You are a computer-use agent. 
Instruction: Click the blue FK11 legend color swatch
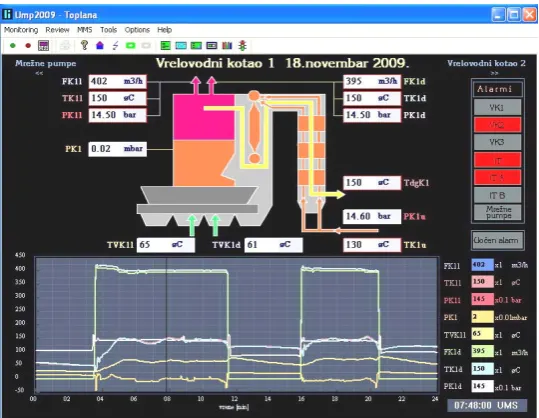tap(482, 265)
